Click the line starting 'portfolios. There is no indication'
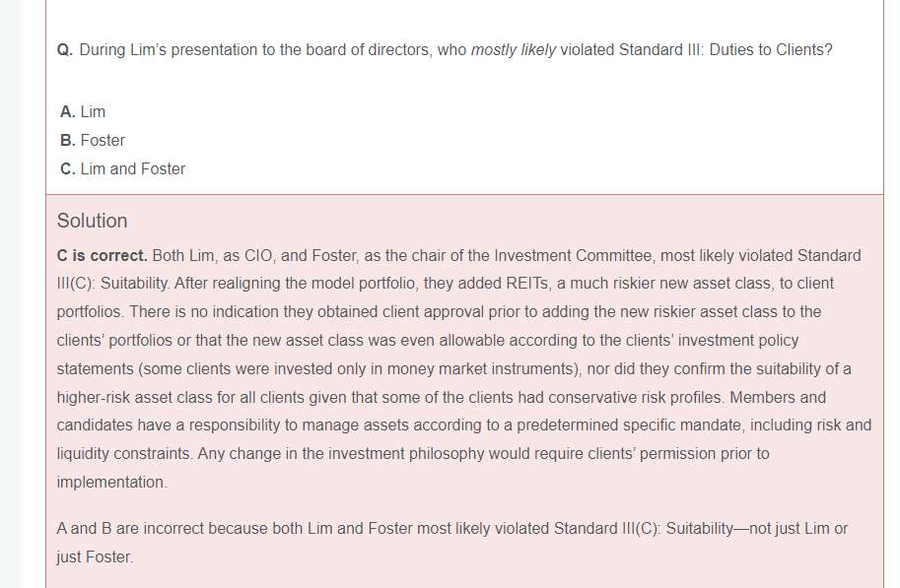 [439, 311]
